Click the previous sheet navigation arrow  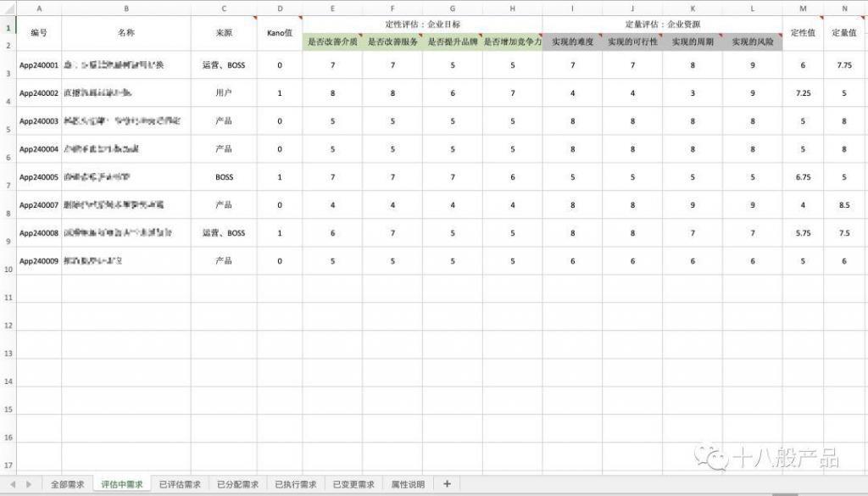13,484
